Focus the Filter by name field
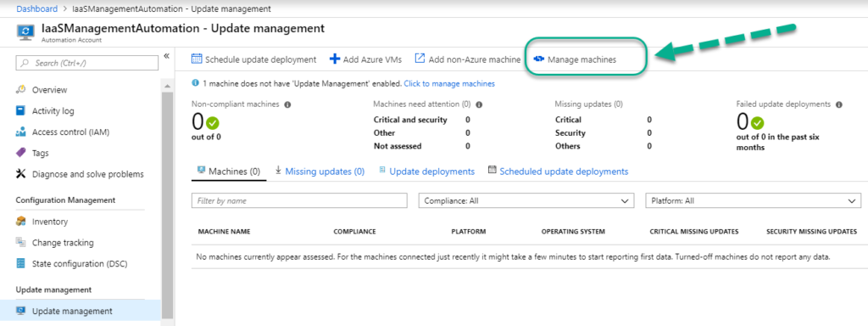This screenshot has height=326, width=868. pos(299,200)
